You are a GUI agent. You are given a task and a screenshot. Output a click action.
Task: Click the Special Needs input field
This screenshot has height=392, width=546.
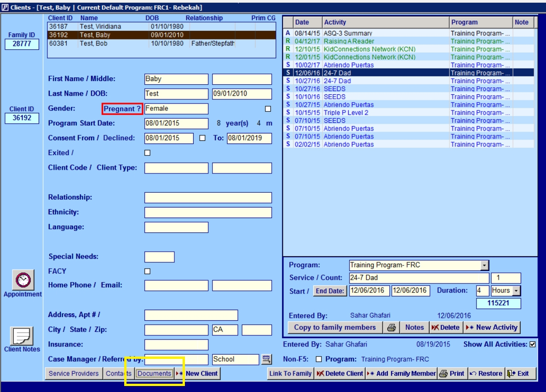pyautogui.click(x=159, y=257)
